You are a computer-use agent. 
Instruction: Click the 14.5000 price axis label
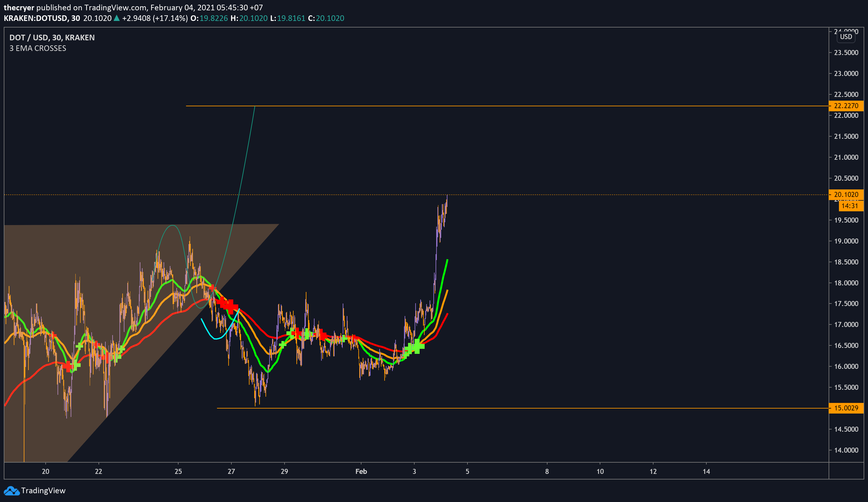pos(846,429)
